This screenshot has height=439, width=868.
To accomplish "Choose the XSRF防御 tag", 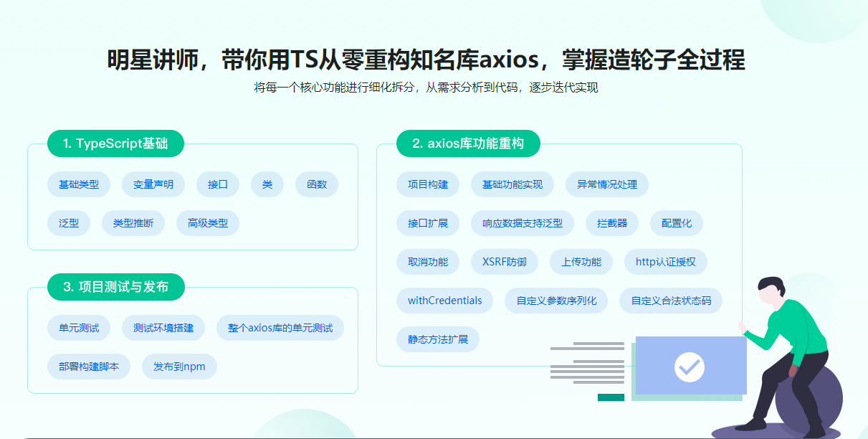I will pyautogui.click(x=505, y=262).
